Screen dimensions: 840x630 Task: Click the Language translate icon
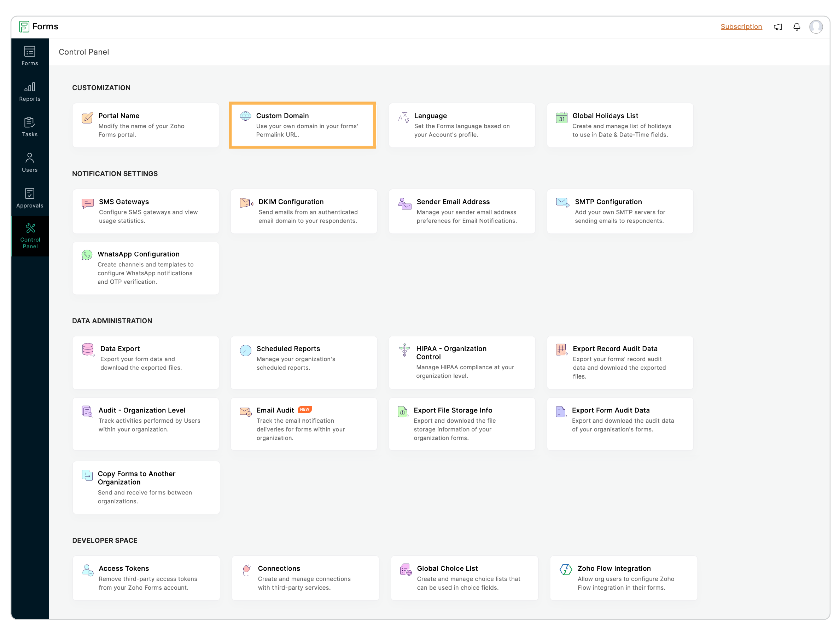coord(403,117)
